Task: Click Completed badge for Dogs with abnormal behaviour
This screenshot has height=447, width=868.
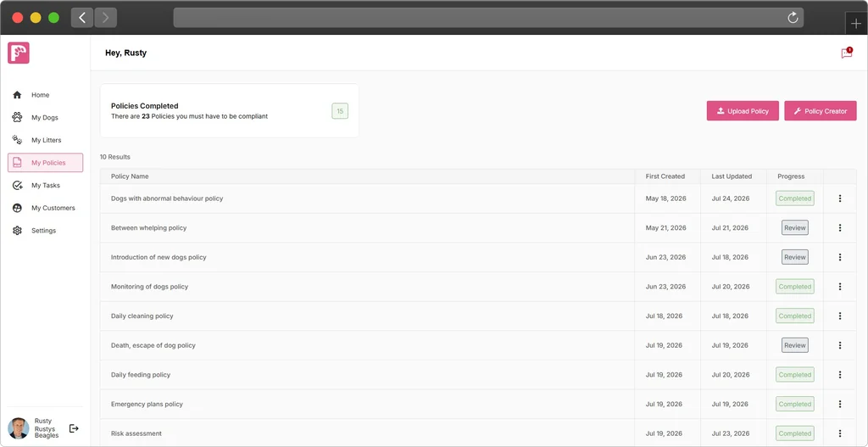Action: 795,198
